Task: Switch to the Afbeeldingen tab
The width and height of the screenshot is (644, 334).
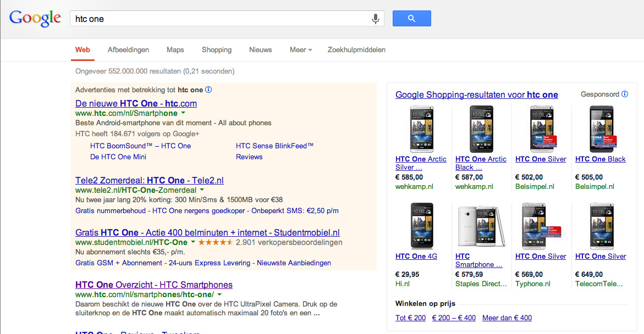Action: [128, 50]
